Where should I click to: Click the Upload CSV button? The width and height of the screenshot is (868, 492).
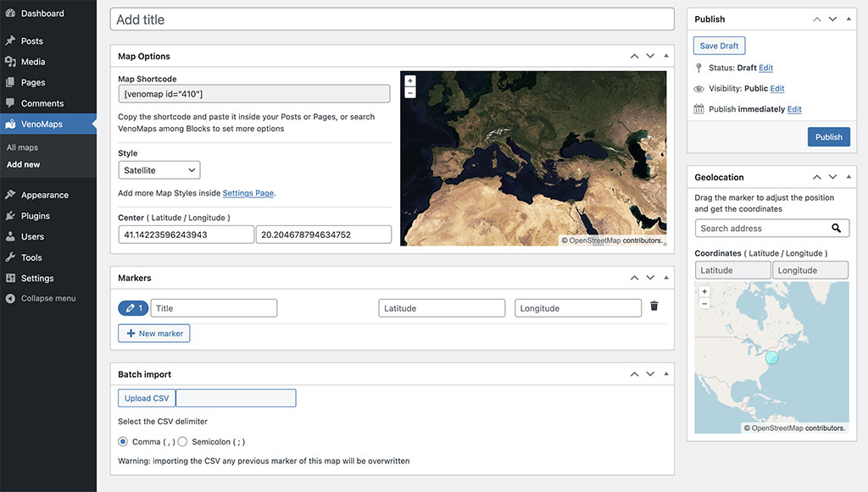click(147, 398)
